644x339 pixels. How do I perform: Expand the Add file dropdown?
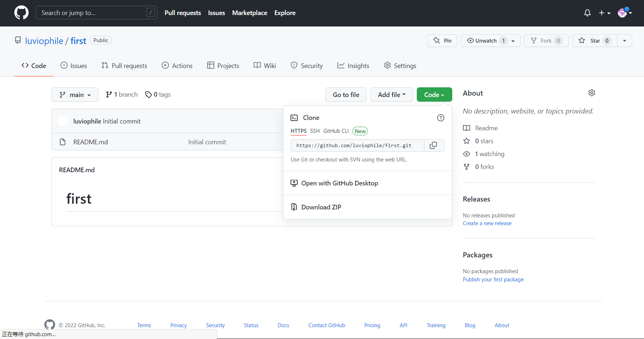click(392, 95)
